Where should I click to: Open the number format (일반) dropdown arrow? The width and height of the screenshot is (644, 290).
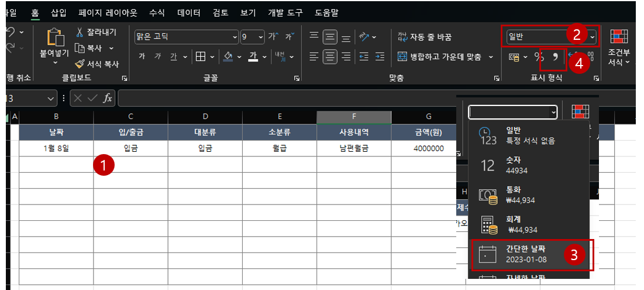pyautogui.click(x=593, y=37)
